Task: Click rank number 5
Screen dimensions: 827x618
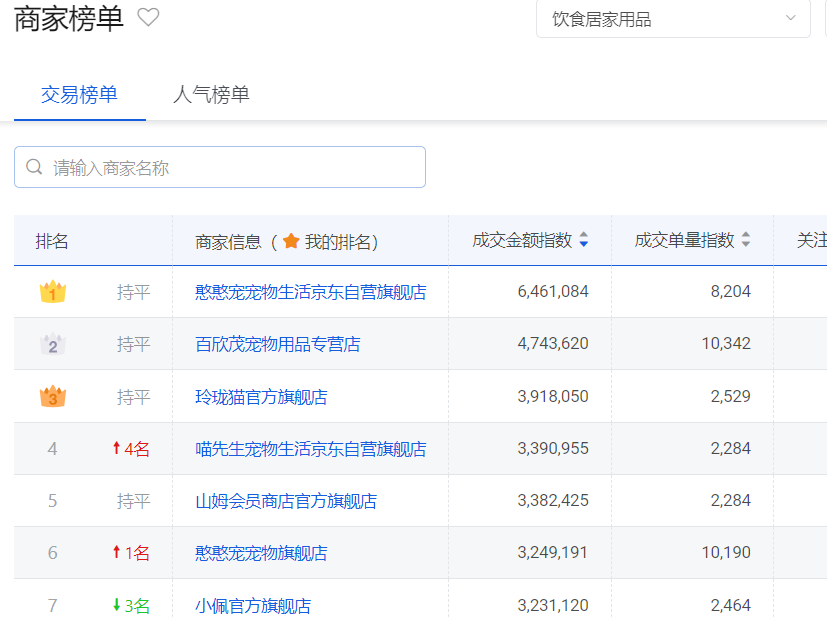Action: click(52, 501)
